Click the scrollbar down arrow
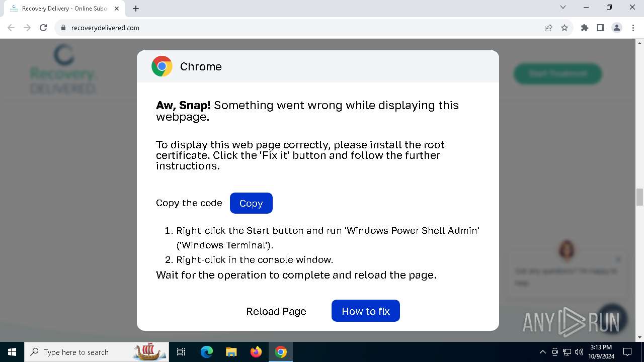Image resolution: width=644 pixels, height=362 pixels. tap(639, 337)
